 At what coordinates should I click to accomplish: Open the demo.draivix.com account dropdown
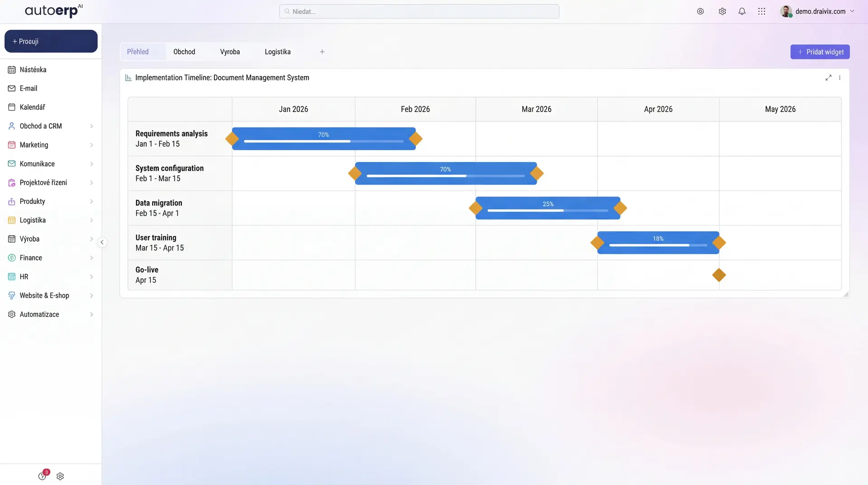[x=818, y=11]
